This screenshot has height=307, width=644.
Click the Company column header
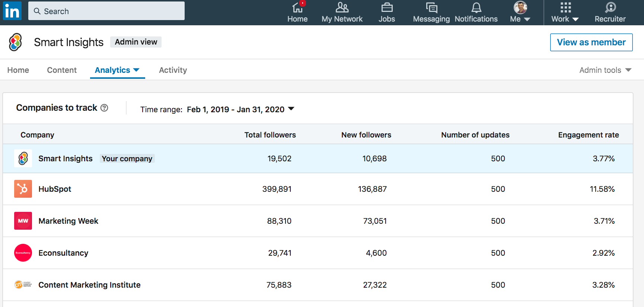coord(37,135)
